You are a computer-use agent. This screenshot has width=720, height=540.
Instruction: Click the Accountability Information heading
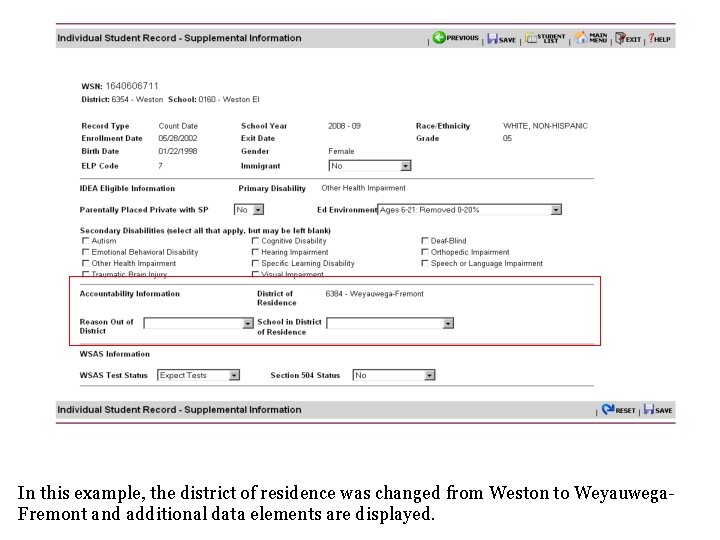[x=129, y=293]
